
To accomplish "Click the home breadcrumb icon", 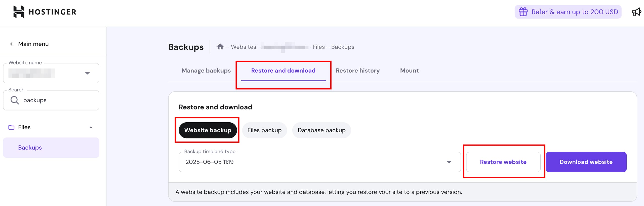I will tap(220, 47).
